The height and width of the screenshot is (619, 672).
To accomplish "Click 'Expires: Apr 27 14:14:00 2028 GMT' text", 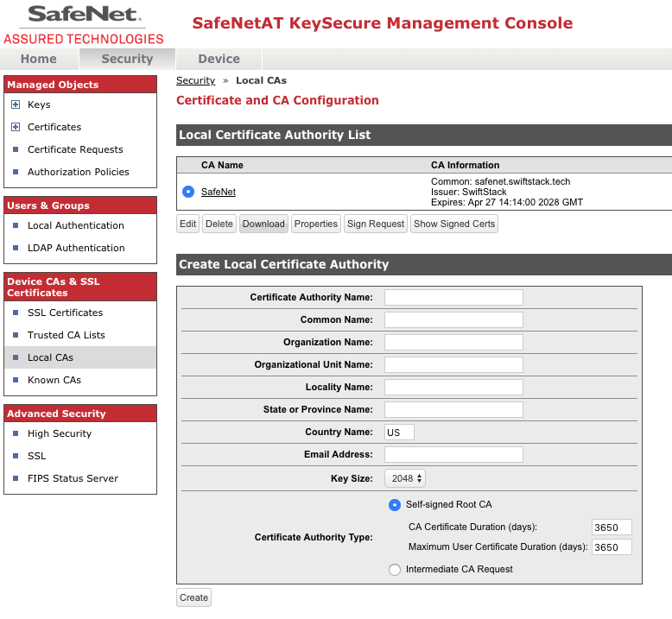I will tap(507, 202).
